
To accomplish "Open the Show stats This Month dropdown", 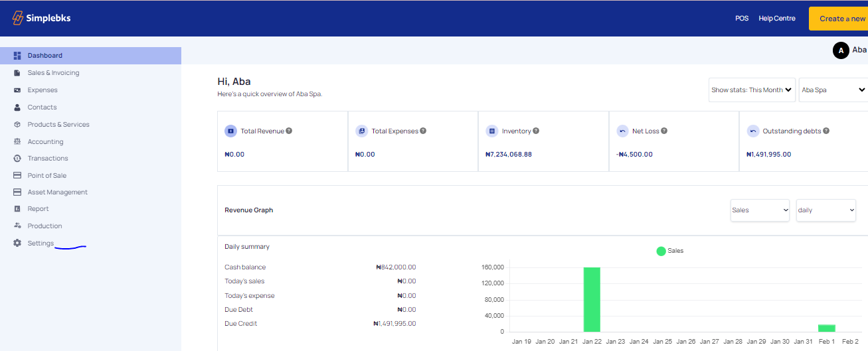I will [752, 90].
